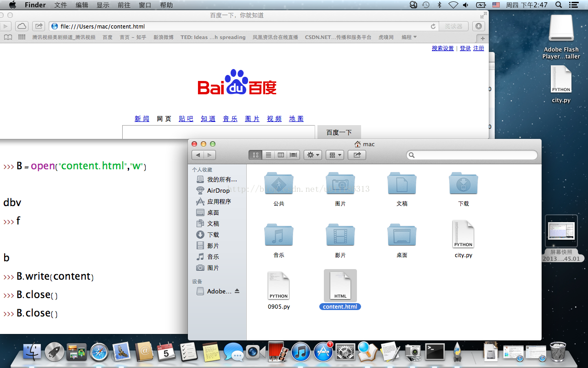
Task: Select the 桌面 folder in the file area
Action: pyautogui.click(x=402, y=236)
